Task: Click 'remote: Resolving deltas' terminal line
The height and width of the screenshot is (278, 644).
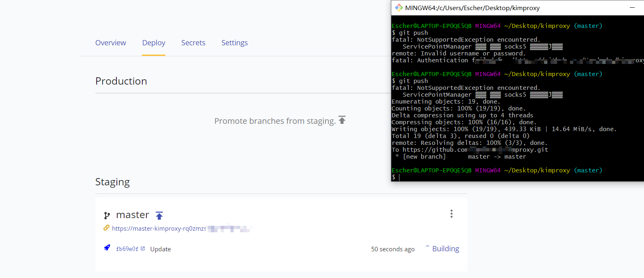Action: (469, 143)
